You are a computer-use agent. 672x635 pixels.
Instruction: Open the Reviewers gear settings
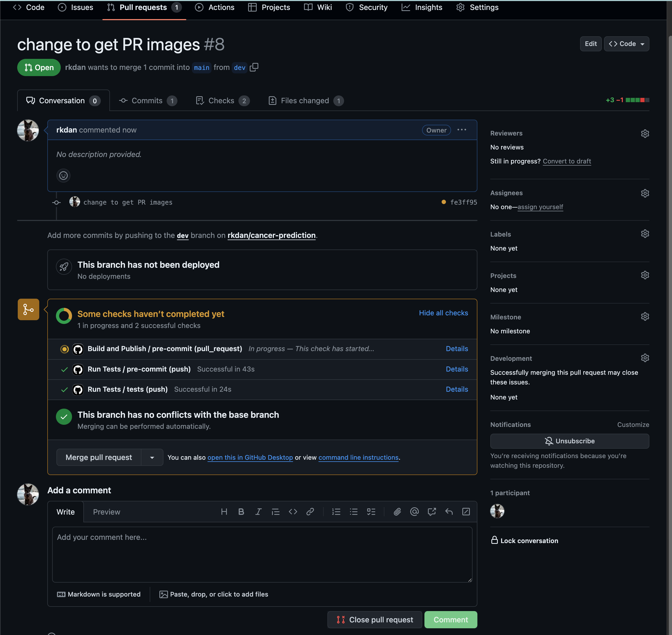pyautogui.click(x=645, y=134)
